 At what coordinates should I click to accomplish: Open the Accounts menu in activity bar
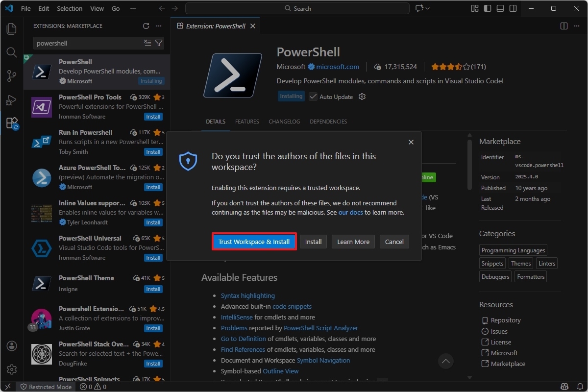click(x=12, y=346)
